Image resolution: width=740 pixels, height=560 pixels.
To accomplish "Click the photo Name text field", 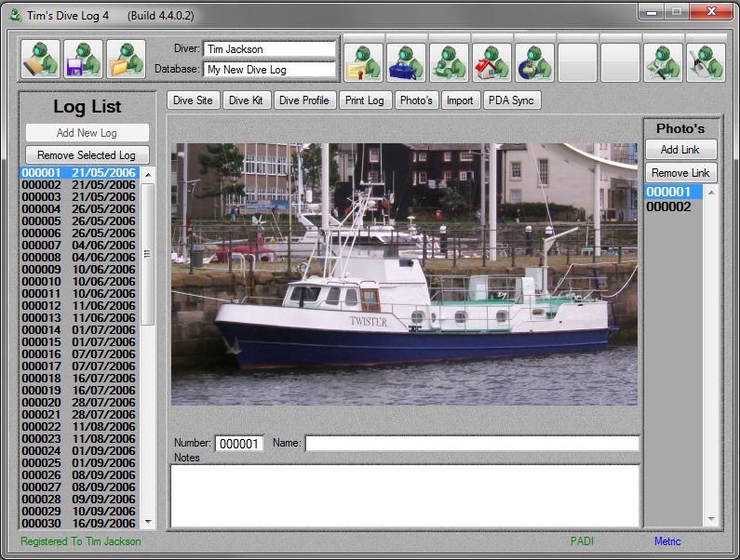I will tap(472, 444).
